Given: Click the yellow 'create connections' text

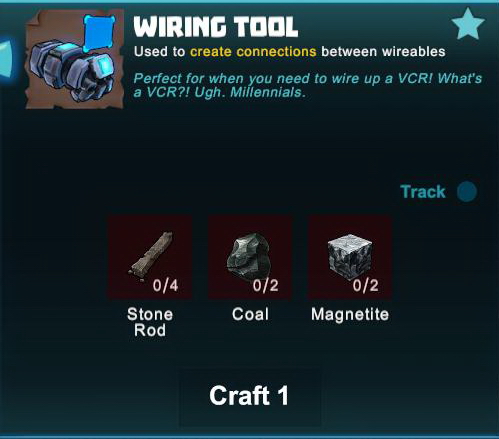Looking at the screenshot, I should point(253,52).
